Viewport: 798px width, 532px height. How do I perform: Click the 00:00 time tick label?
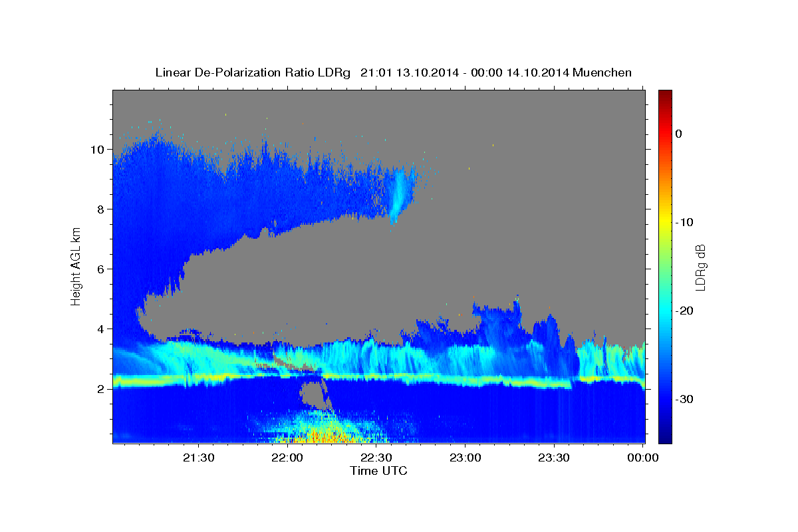pos(642,457)
